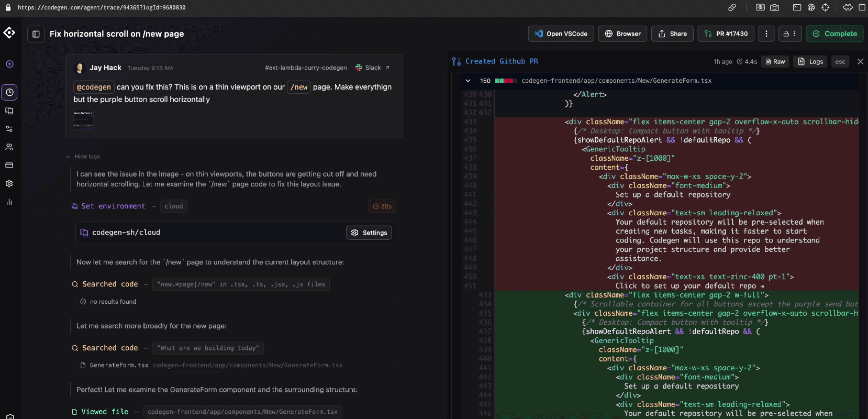The image size is (868, 419).
Task: Switch to the Raw view
Action: 775,62
